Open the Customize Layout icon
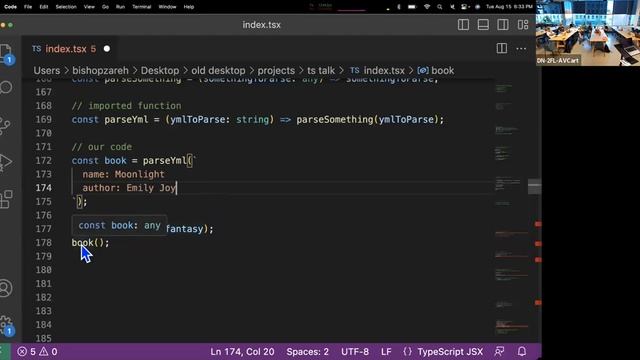 tap(523, 25)
